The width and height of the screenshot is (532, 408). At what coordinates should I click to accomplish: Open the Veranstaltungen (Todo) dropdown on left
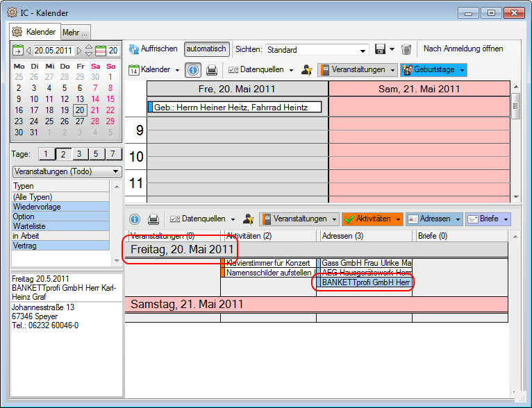coord(67,171)
